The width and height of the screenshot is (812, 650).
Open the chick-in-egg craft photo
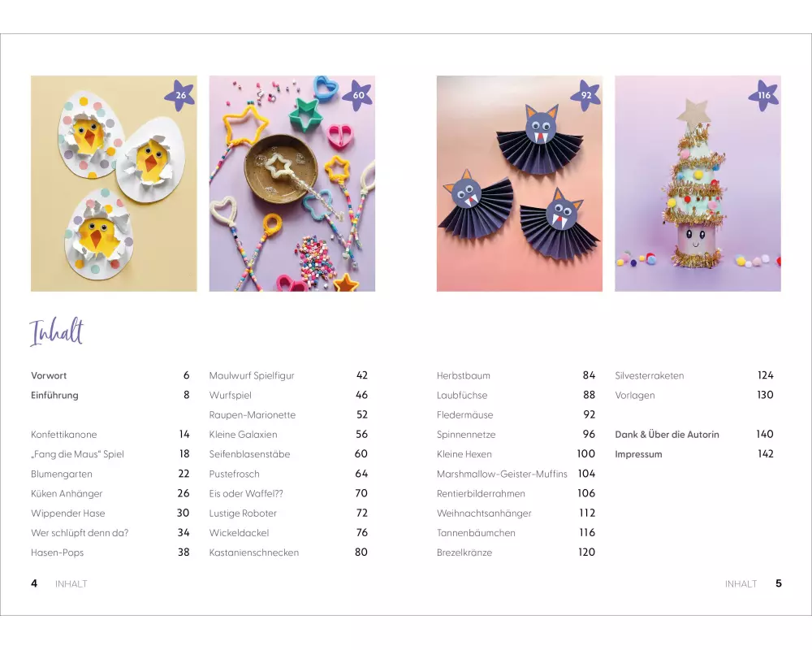click(x=114, y=184)
